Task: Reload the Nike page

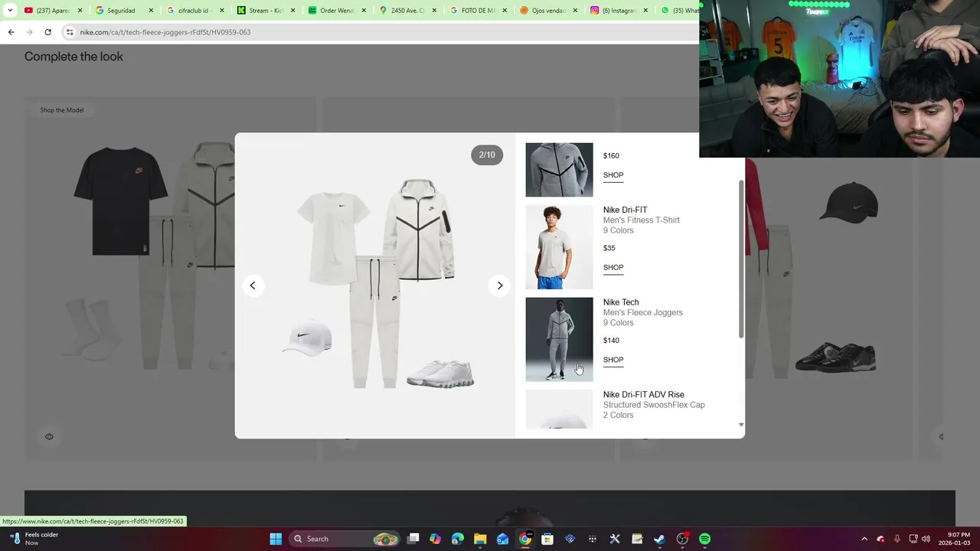Action: [47, 32]
